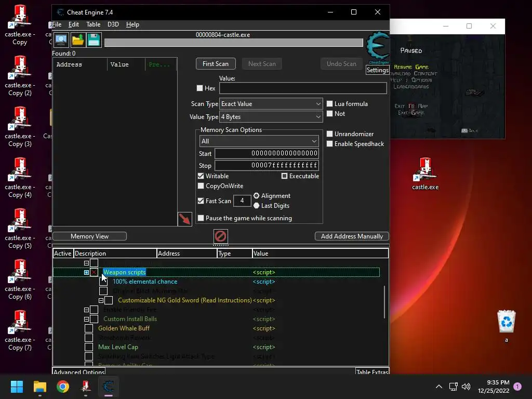Open File Explorer from taskbar
The height and width of the screenshot is (399, 532).
click(x=39, y=387)
